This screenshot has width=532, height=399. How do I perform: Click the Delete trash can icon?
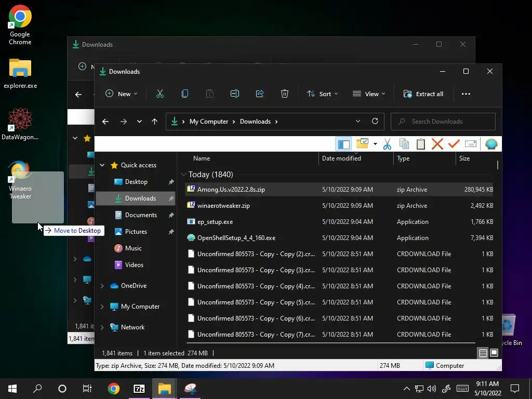pos(285,94)
